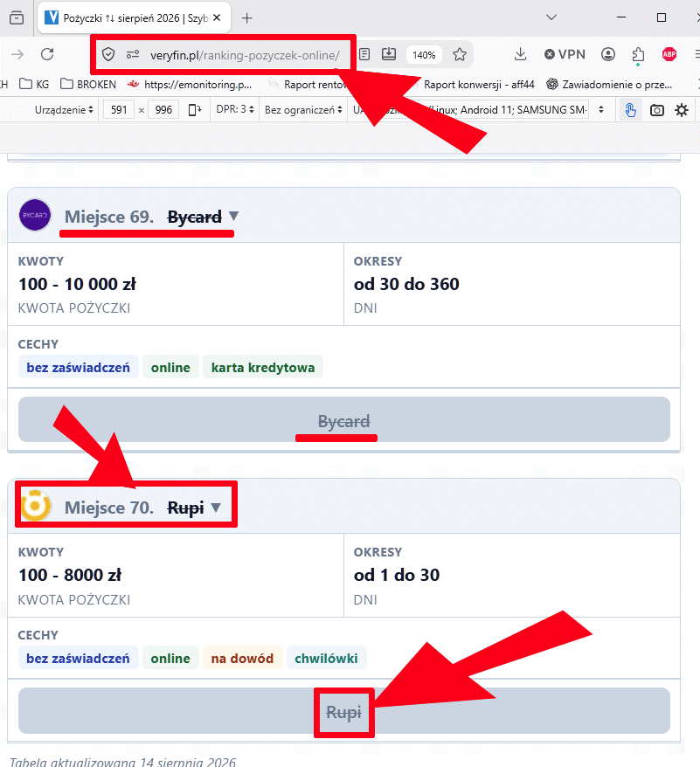Click the od 1 do 30 period

point(397,575)
